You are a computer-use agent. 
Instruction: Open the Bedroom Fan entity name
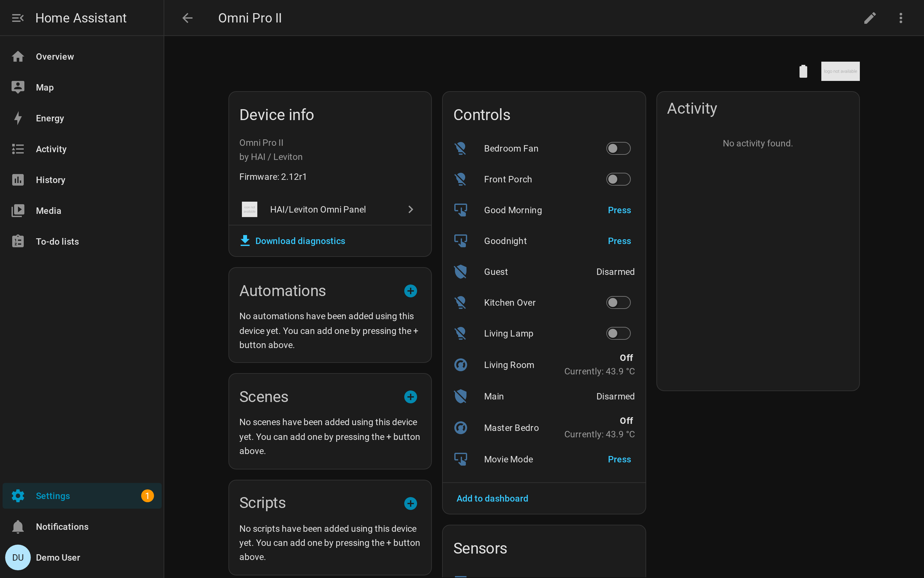511,148
